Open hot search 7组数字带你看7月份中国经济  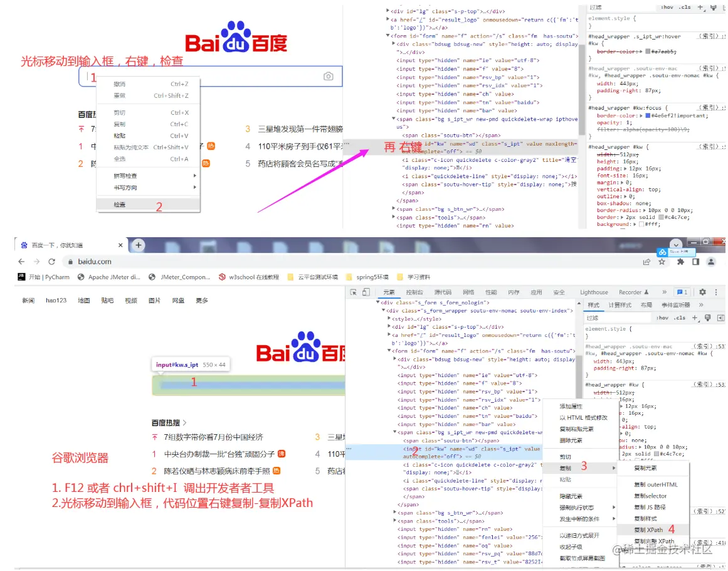click(x=214, y=437)
